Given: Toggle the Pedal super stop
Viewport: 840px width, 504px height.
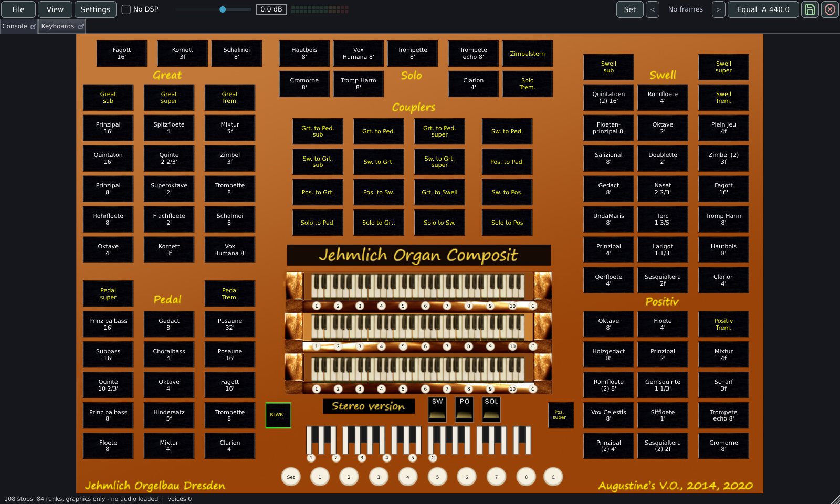Looking at the screenshot, I should pyautogui.click(x=108, y=294).
